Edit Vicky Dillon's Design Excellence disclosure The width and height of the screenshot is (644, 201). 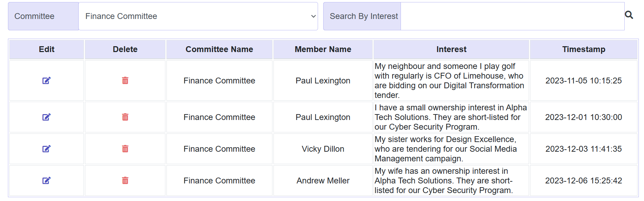pyautogui.click(x=46, y=149)
